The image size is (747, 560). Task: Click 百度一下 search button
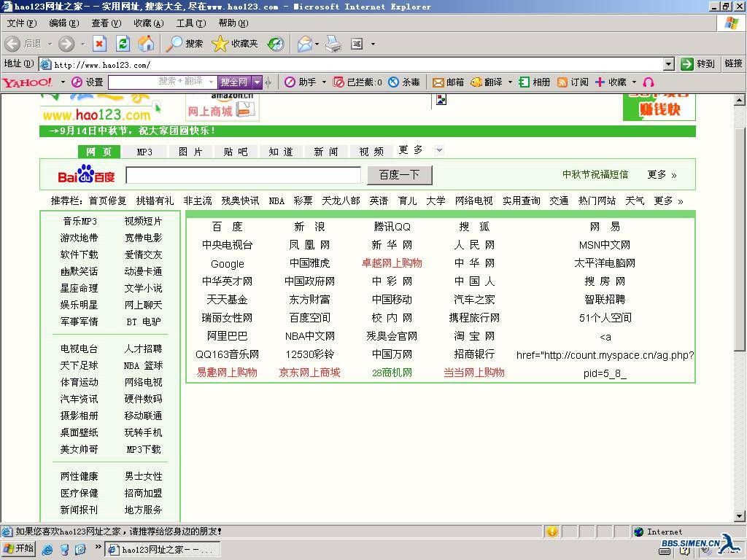point(400,175)
